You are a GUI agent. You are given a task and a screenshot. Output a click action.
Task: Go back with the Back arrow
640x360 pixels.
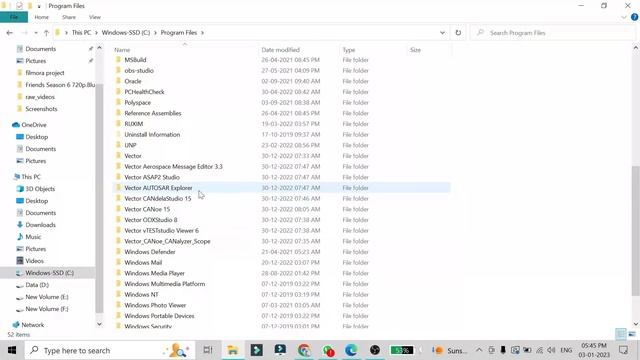click(x=10, y=33)
